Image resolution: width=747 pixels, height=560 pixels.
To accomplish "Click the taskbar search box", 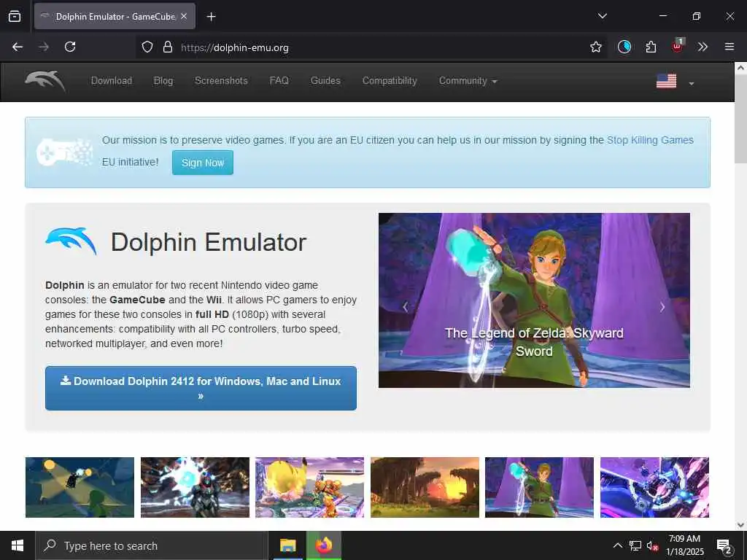I will point(152,545).
